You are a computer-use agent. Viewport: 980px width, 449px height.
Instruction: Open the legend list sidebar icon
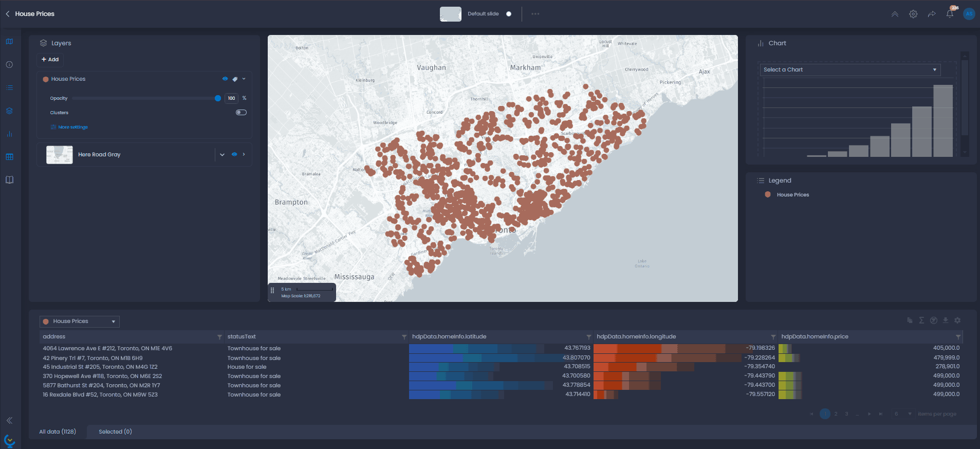[x=9, y=88]
